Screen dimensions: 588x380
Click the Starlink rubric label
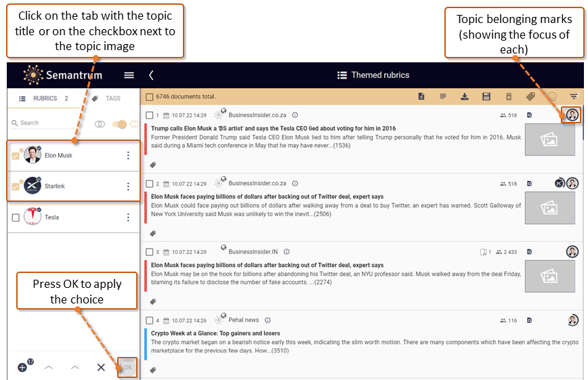tap(55, 186)
